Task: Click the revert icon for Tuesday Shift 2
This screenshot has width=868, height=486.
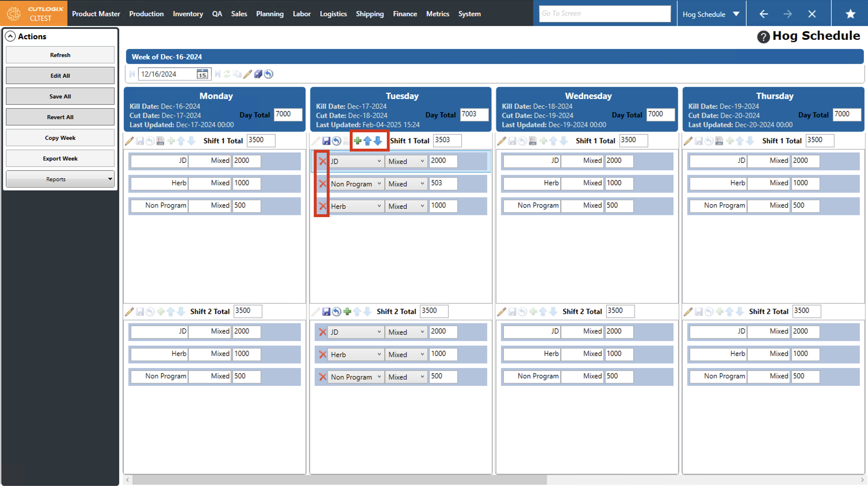Action: point(336,311)
